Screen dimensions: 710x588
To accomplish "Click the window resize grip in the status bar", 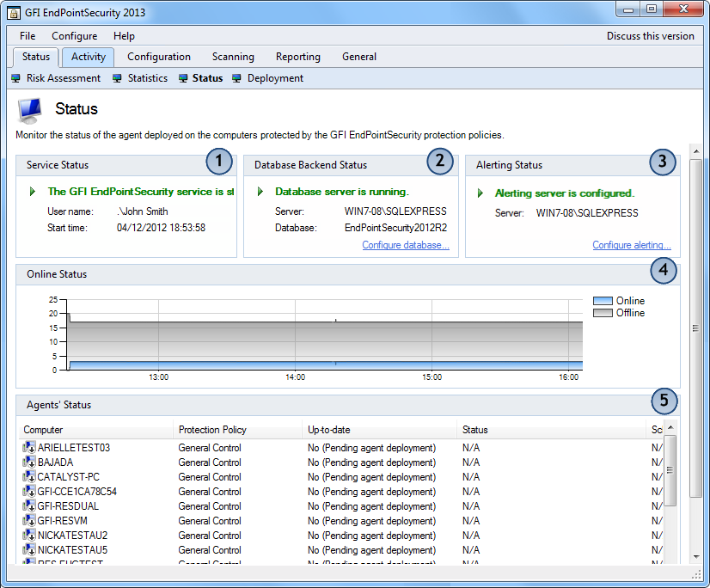I will point(697,575).
